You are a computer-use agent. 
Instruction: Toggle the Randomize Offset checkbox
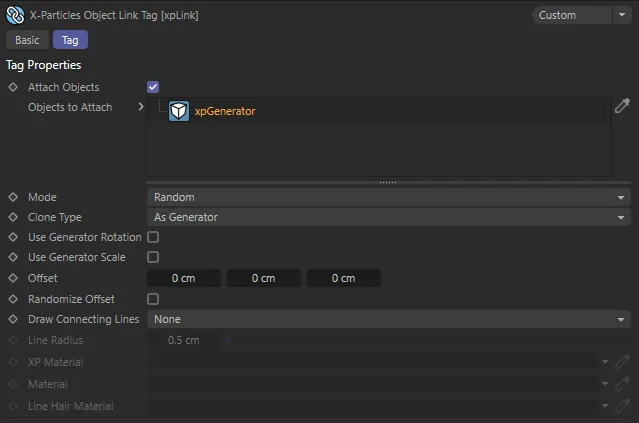coord(153,299)
